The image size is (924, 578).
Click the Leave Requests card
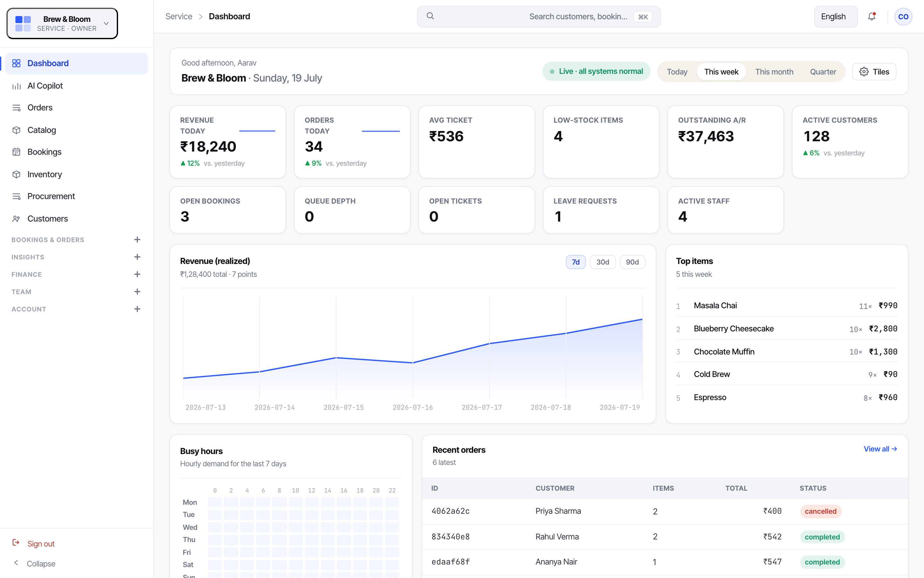pos(601,210)
